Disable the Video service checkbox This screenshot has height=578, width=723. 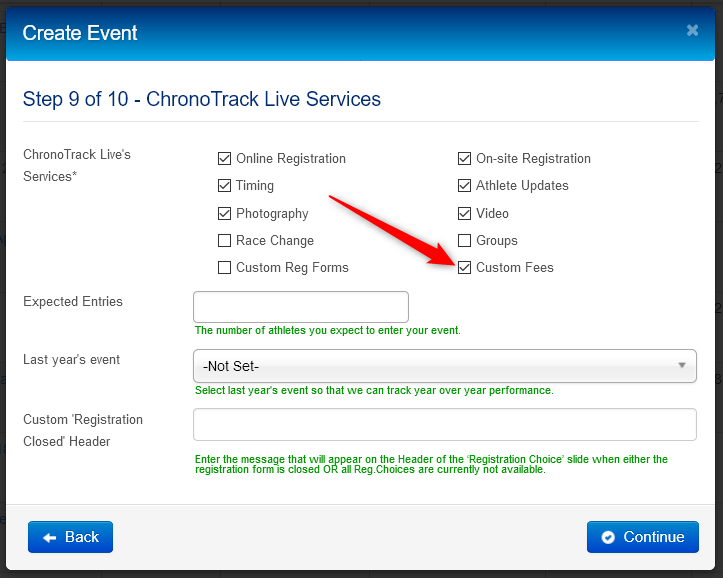pos(464,213)
